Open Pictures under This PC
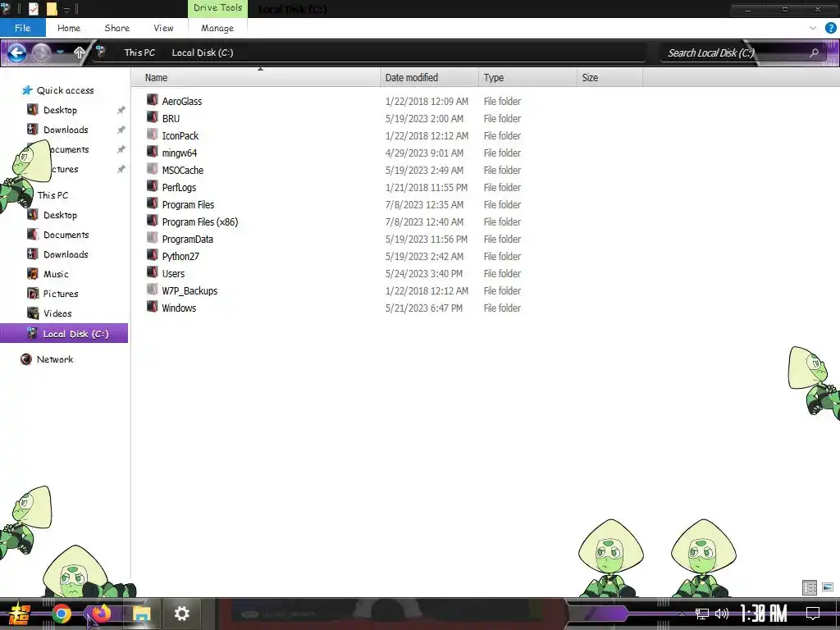This screenshot has height=630, width=840. (61, 294)
